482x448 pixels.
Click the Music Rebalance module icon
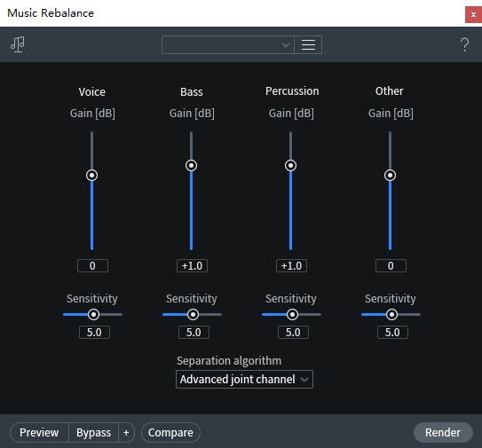click(x=18, y=44)
